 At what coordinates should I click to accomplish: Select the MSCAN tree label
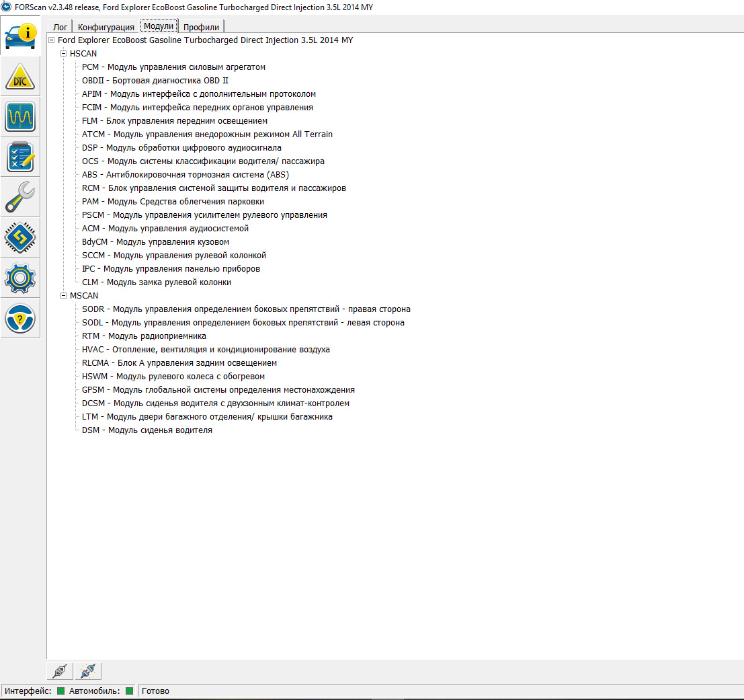pyautogui.click(x=84, y=296)
